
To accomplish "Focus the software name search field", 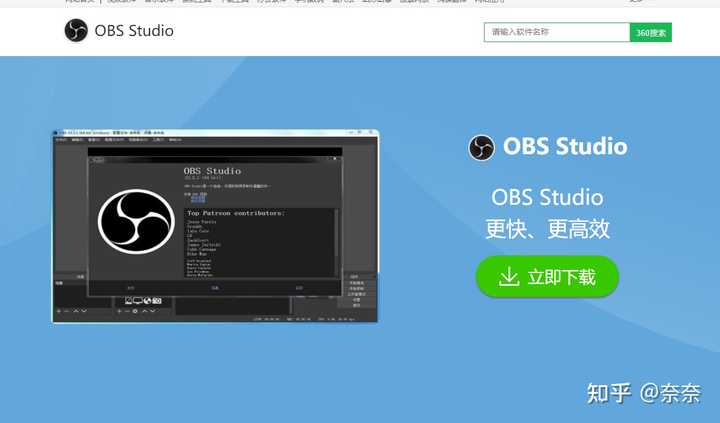I will [x=557, y=32].
